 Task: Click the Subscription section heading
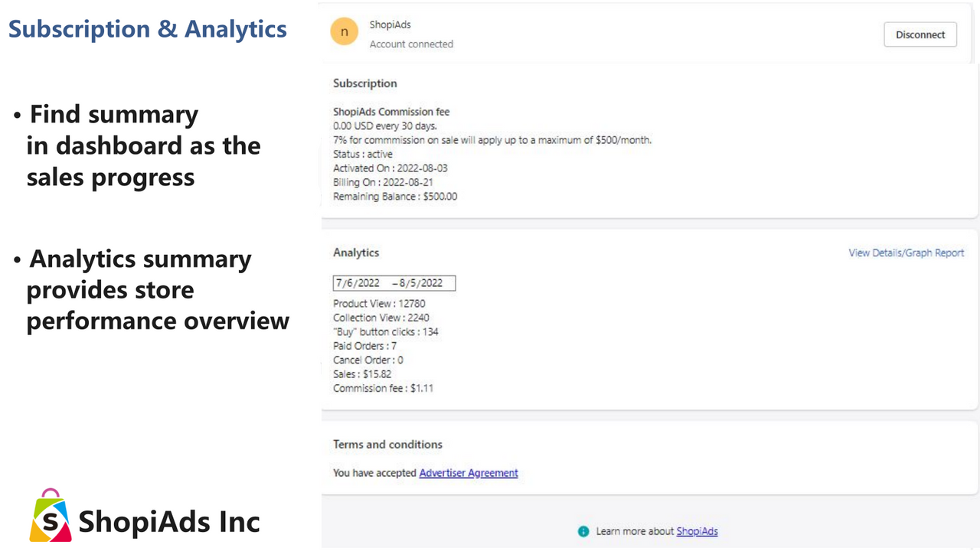[364, 83]
